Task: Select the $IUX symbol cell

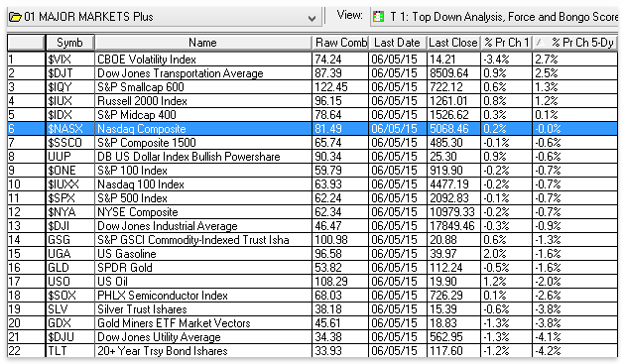Action: [x=70, y=101]
